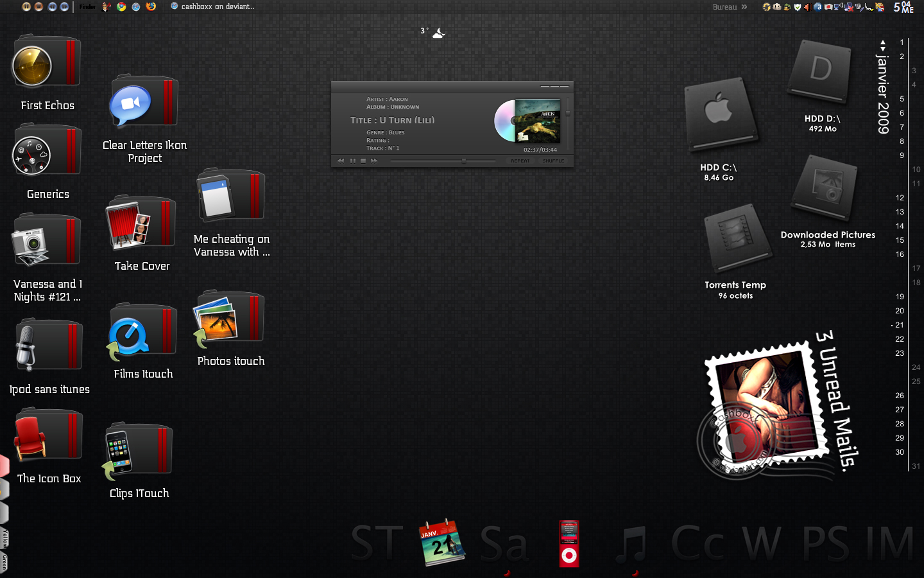Open the Downloaded Pictures folder tile
Viewport: 924px width, 578px height.
[x=825, y=188]
